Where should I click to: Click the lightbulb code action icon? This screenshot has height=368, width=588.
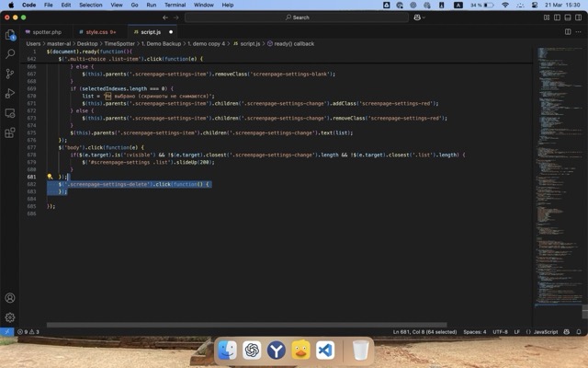[x=50, y=176]
